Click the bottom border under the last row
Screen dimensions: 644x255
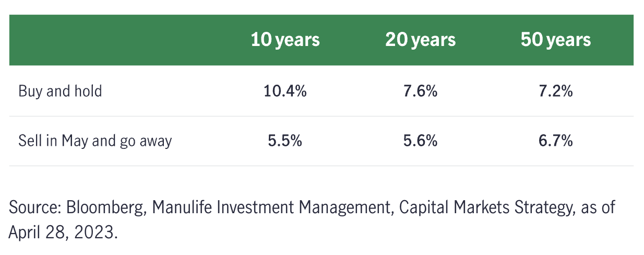pyautogui.click(x=321, y=166)
